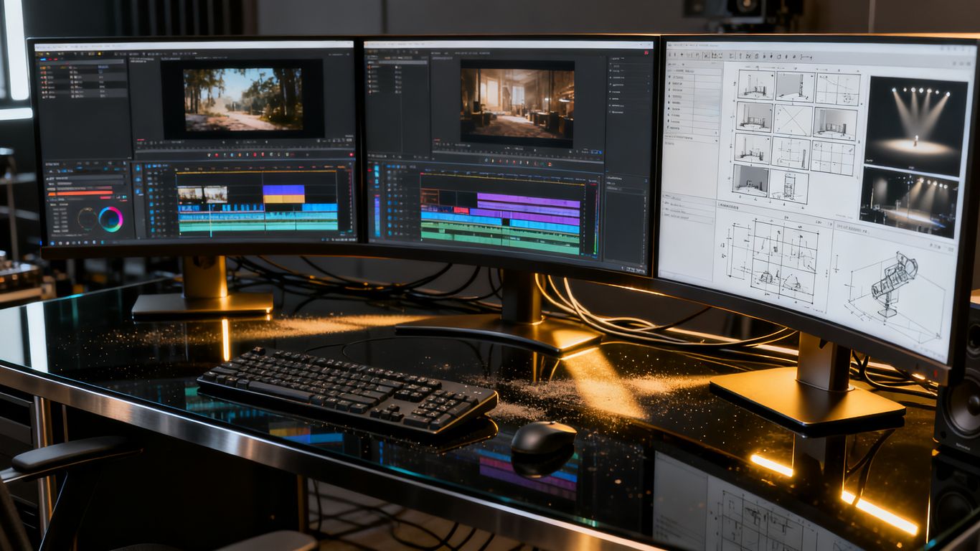Image resolution: width=980 pixels, height=551 pixels.
Task: Click the red icon at middle monitor's top-right corner
Action: 646,51
